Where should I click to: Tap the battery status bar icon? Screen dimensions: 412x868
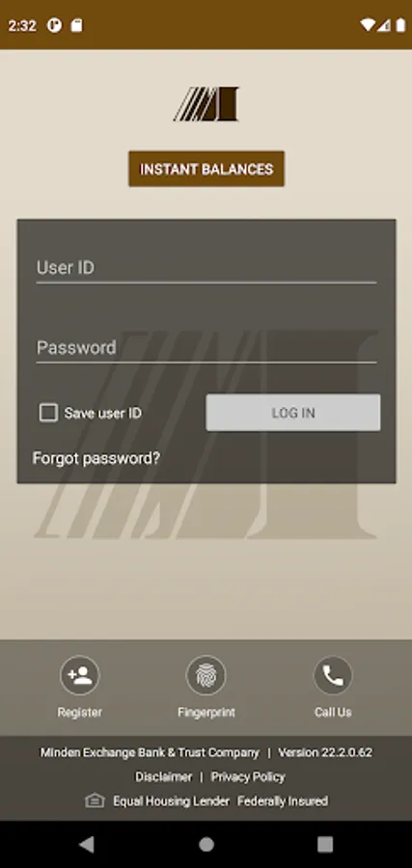400,25
